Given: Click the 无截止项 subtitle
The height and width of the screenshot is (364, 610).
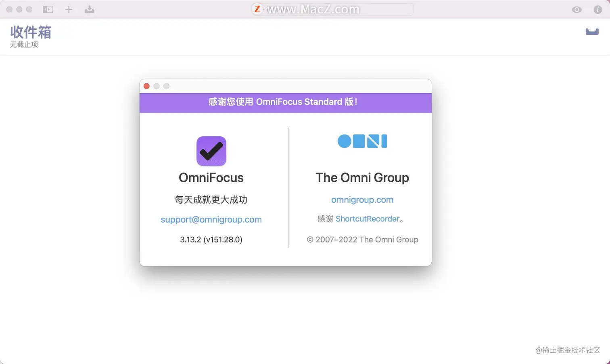Looking at the screenshot, I should (24, 45).
